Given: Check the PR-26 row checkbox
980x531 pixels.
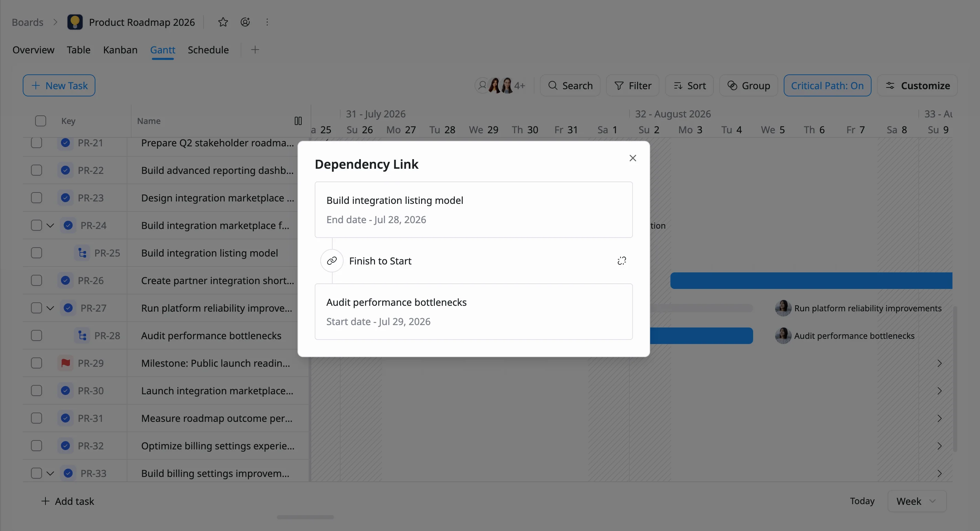Looking at the screenshot, I should click(x=37, y=280).
